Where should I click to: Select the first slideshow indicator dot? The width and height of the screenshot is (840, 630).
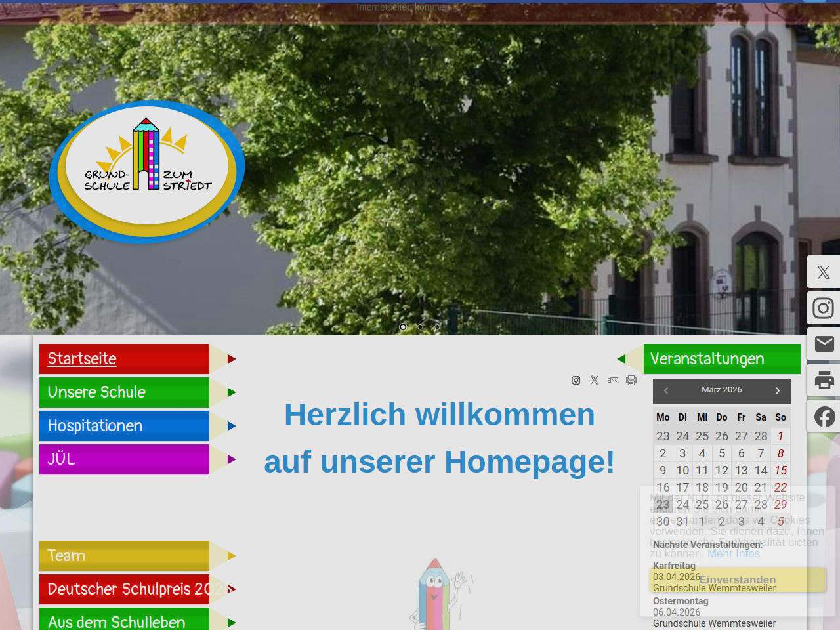403,327
